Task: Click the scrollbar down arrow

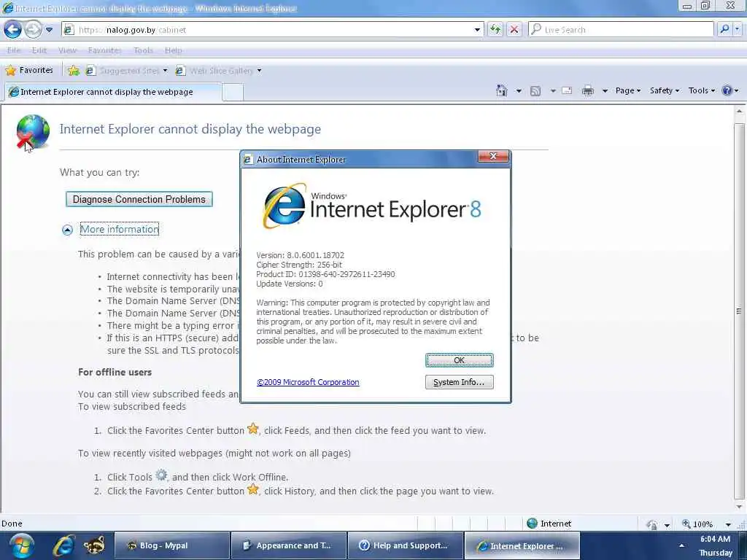Action: coord(739,507)
